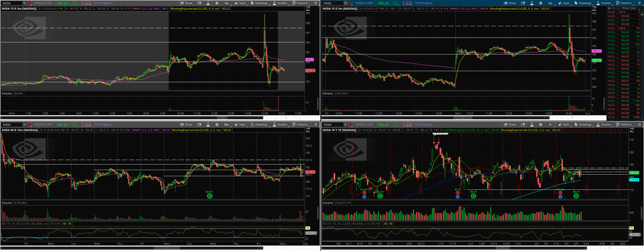Open Drawings menu in top-left chart
Image resolution: width=644 pixels, height=251 pixels.
pyautogui.click(x=260, y=3)
